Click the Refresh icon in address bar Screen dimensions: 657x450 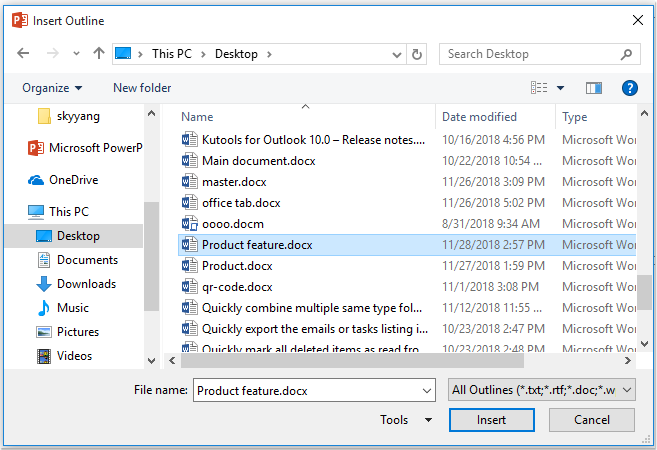pos(417,54)
